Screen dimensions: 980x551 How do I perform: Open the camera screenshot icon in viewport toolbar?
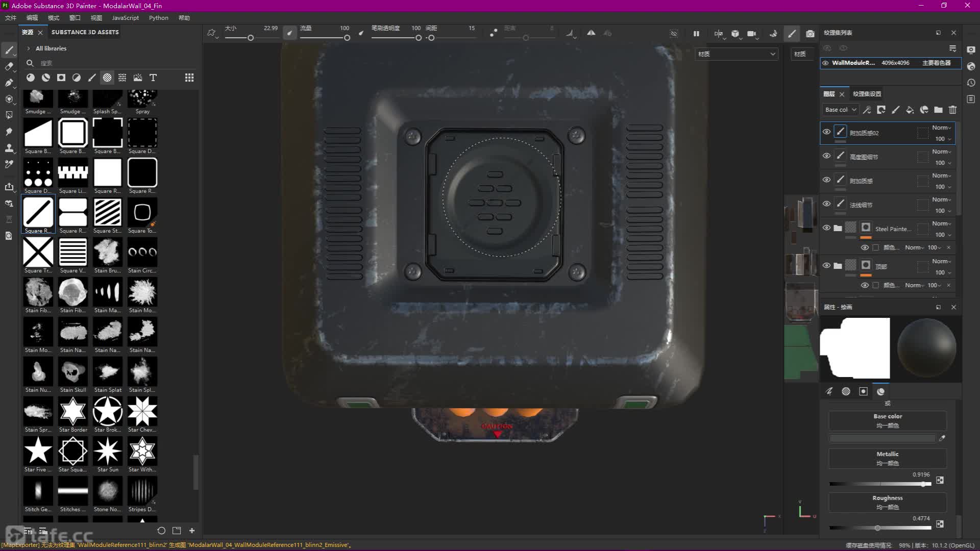(810, 34)
